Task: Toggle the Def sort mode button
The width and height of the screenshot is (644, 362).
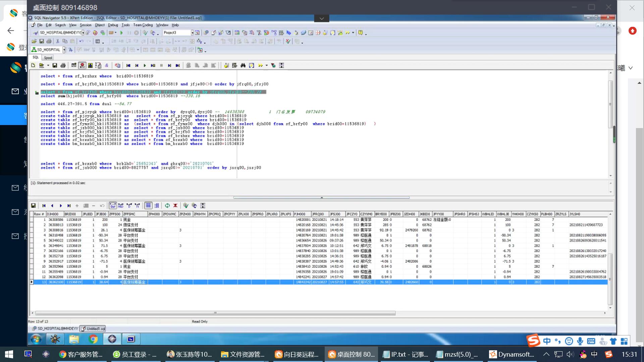Action: coord(113,205)
